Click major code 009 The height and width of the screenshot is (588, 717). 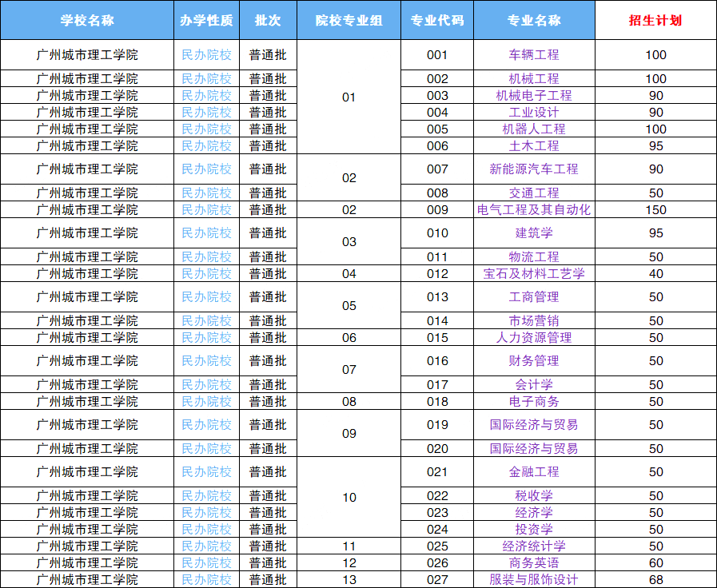coord(437,209)
